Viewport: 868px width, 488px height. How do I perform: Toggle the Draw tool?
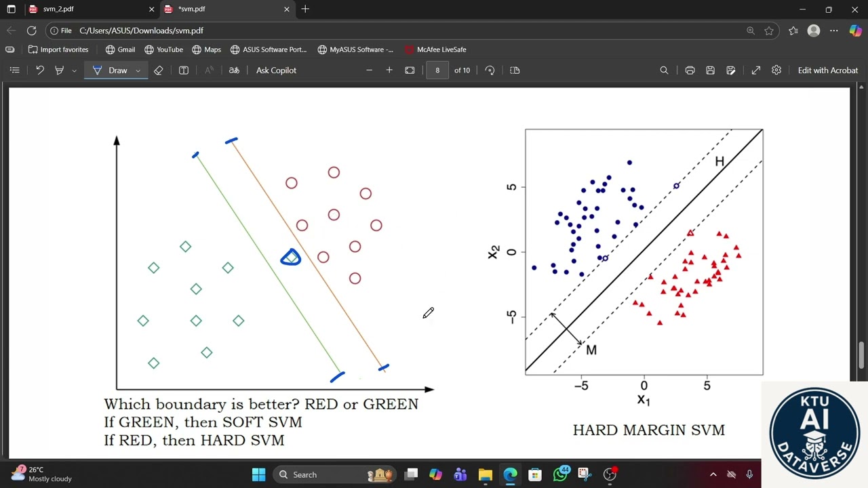tap(110, 70)
